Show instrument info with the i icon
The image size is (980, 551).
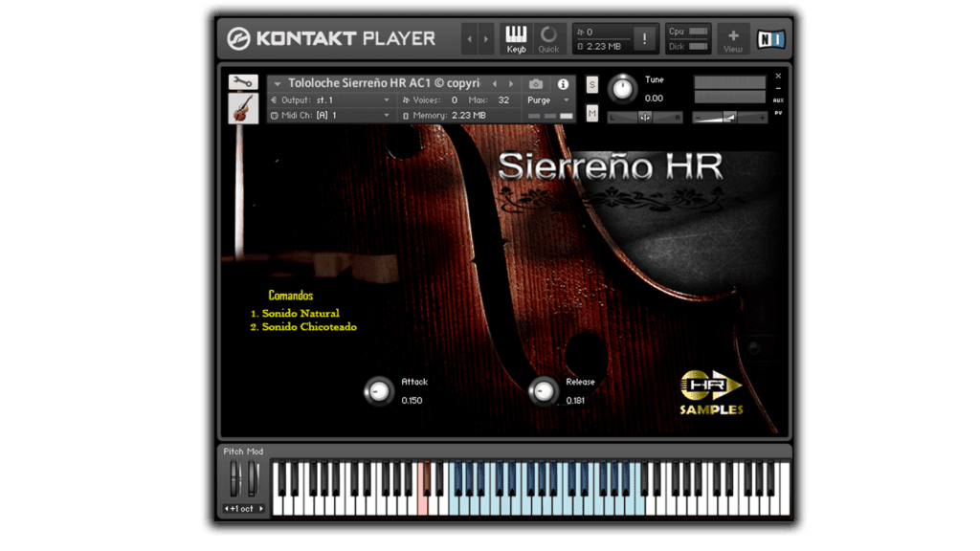point(563,84)
